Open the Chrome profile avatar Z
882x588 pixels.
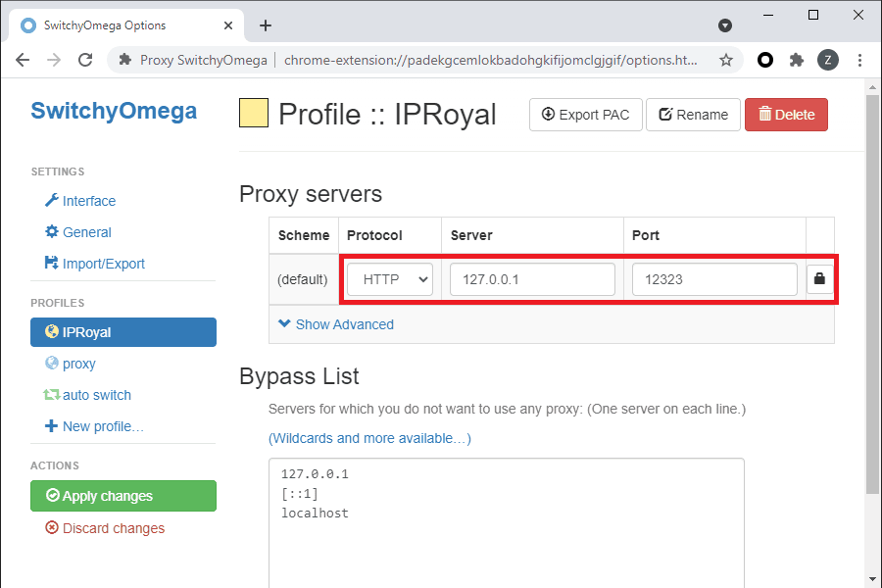pos(827,60)
